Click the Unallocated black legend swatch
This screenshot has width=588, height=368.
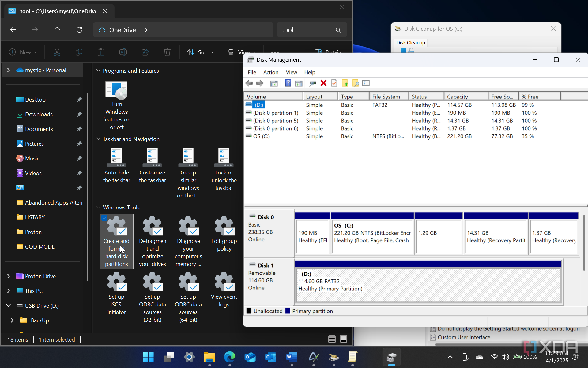point(249,311)
